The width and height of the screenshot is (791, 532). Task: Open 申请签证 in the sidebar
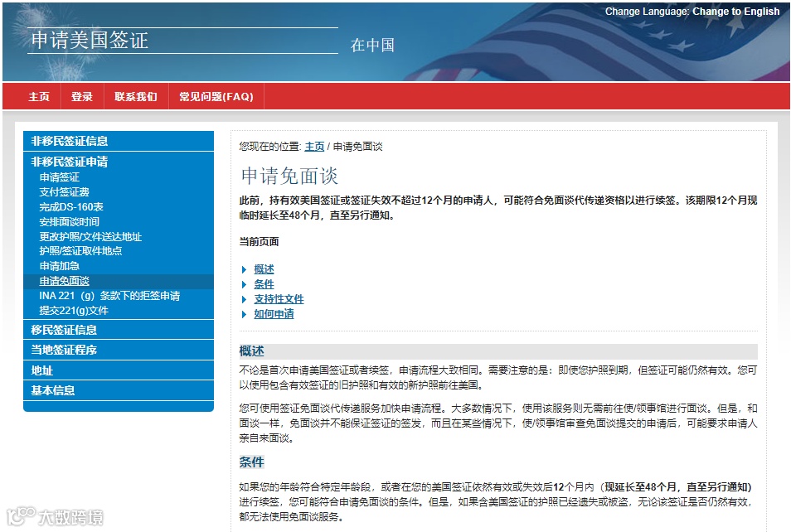click(60, 177)
